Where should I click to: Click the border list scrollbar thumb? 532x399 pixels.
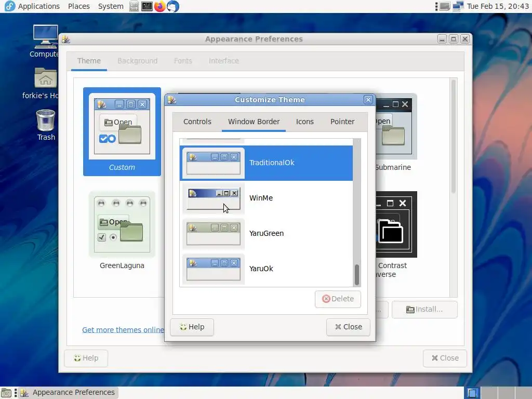coord(356,274)
